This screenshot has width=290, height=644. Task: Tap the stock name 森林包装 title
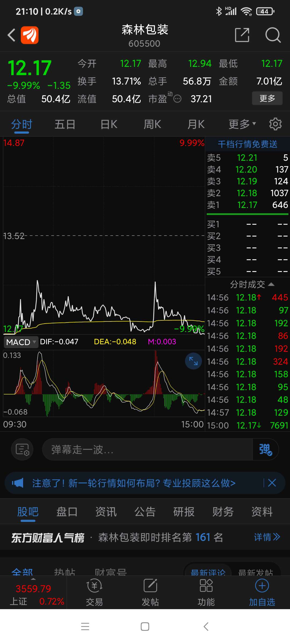click(145, 30)
